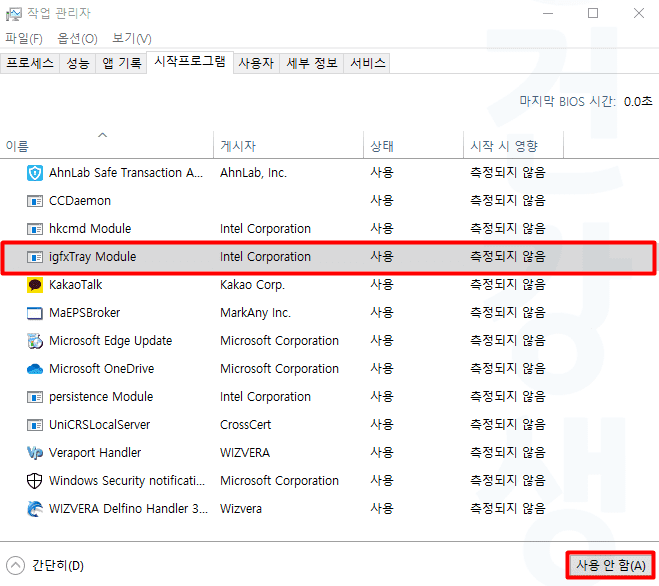This screenshot has height=586, width=659.
Task: Sort by the 상태 column header
Action: click(414, 146)
